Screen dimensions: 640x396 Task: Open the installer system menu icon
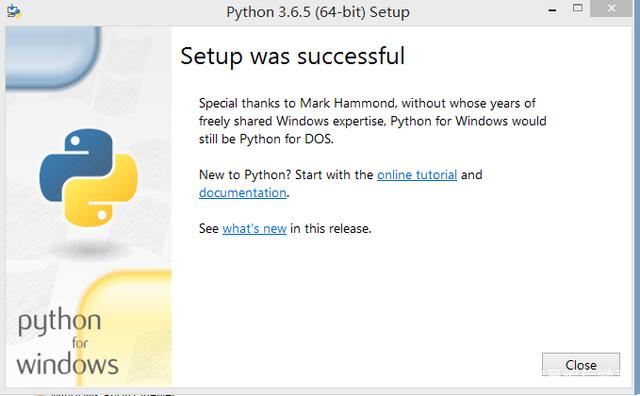pos(14,11)
